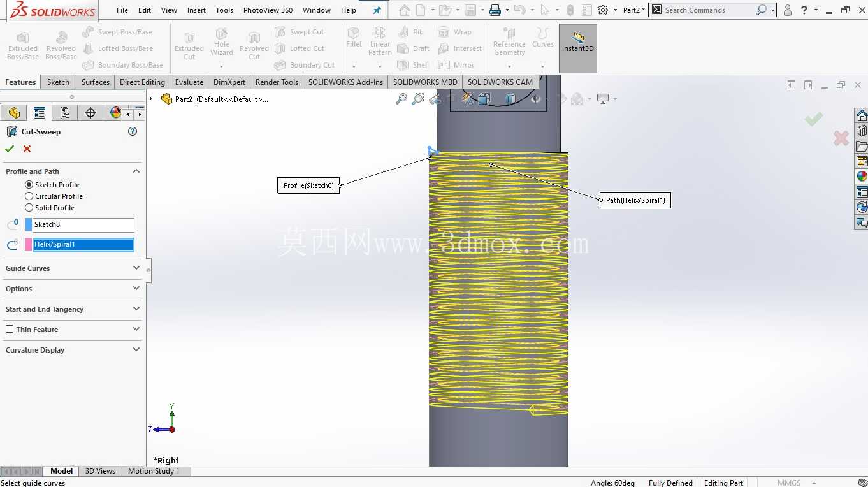Pin the menu bar with the pushpin icon
Screen dimensions: 868x487
(377, 10)
